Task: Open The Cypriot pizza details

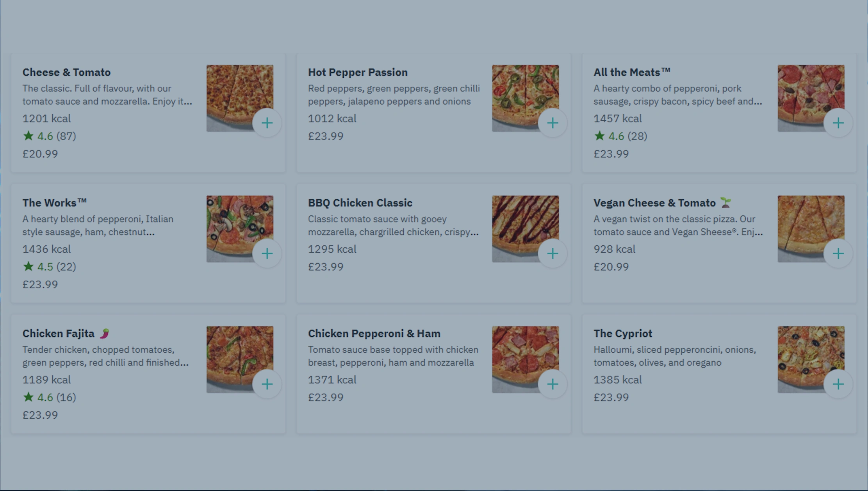Action: 622,333
